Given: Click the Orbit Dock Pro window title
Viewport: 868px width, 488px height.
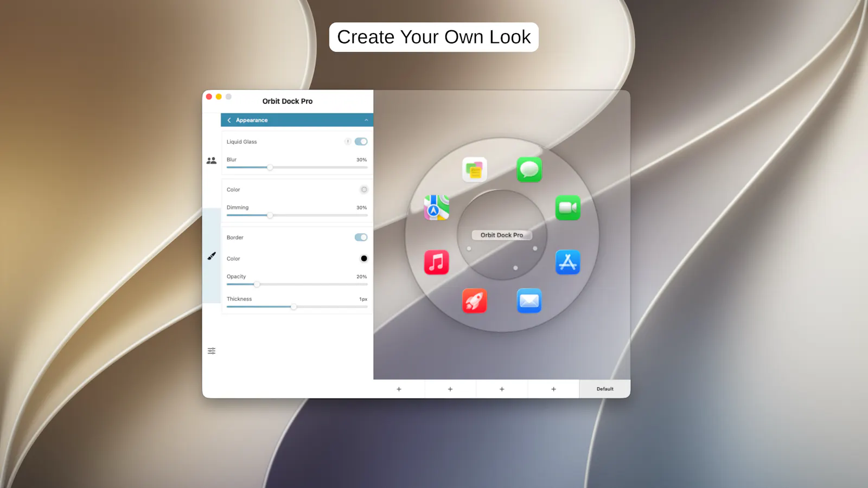Looking at the screenshot, I should tap(288, 101).
